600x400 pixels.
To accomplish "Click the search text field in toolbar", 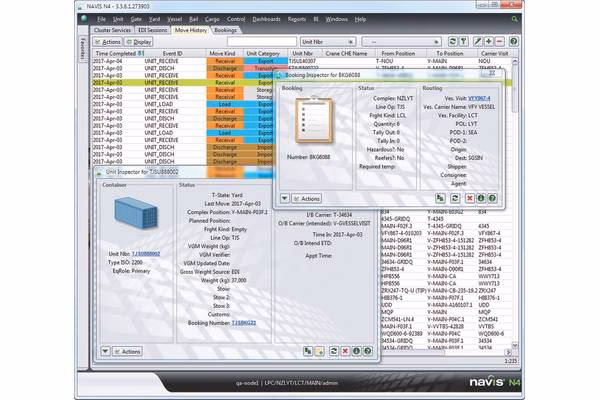I will [x=262, y=41].
